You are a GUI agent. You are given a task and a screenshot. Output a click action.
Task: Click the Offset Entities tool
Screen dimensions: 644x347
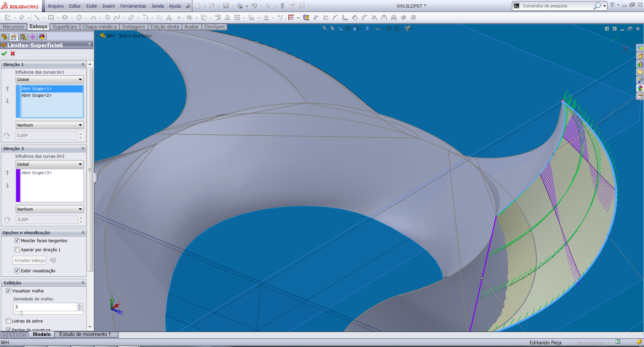tap(218, 17)
